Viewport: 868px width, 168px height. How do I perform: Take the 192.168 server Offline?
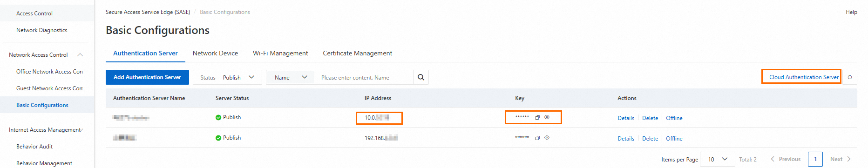(674, 139)
